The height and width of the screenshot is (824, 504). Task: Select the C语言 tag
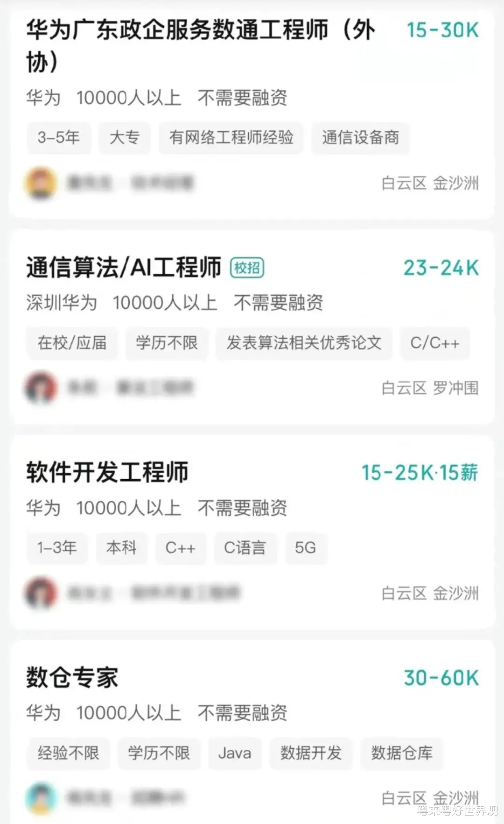coord(245,547)
